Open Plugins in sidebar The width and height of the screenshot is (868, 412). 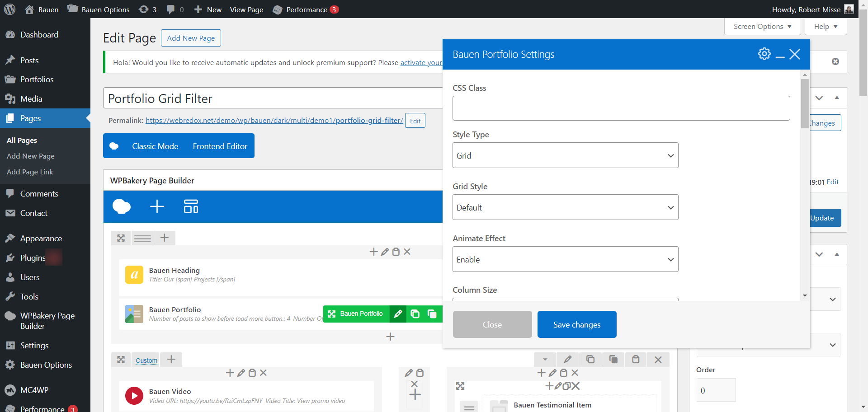[x=33, y=258]
